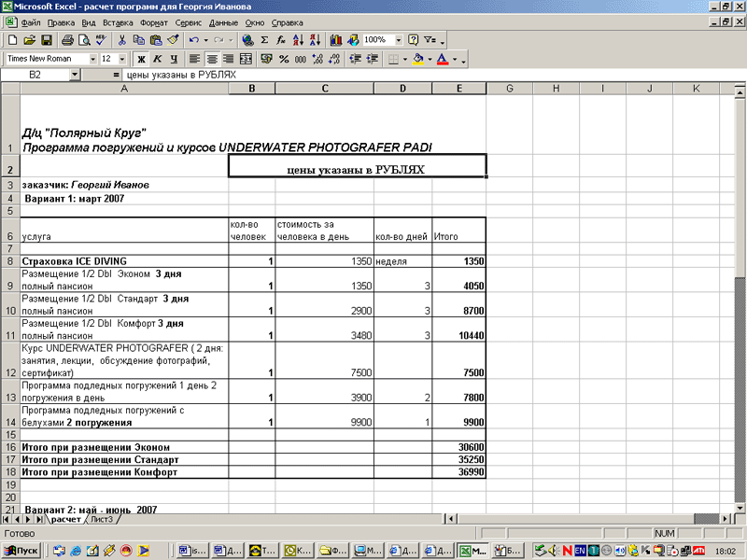Open the Файл menu

[31, 22]
